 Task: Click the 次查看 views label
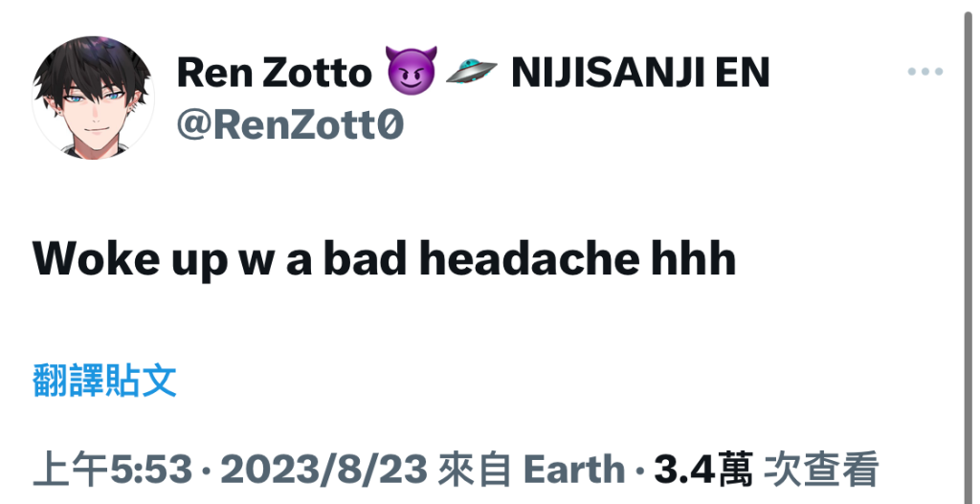pos(821,470)
